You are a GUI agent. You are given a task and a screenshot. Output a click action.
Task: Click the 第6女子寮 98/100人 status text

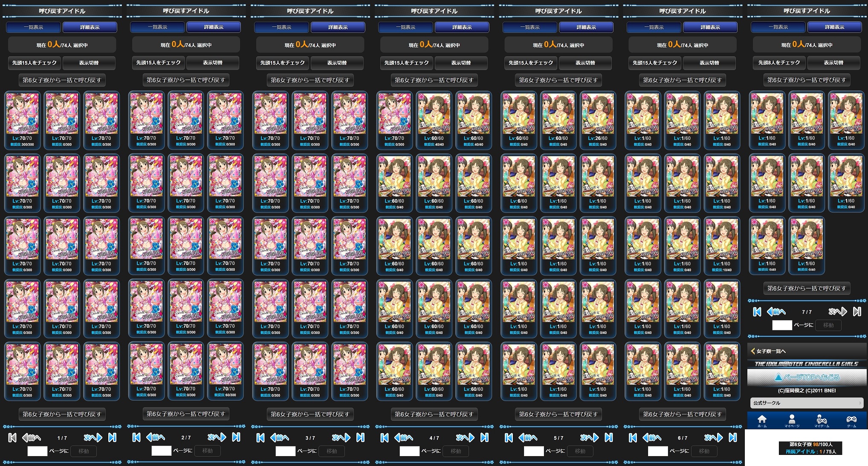click(x=811, y=445)
